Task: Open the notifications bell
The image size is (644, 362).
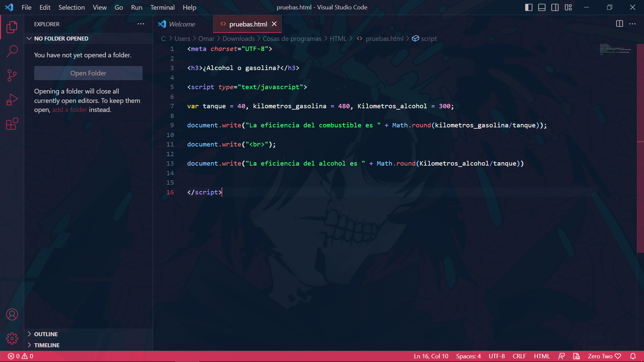Action: 633,356
